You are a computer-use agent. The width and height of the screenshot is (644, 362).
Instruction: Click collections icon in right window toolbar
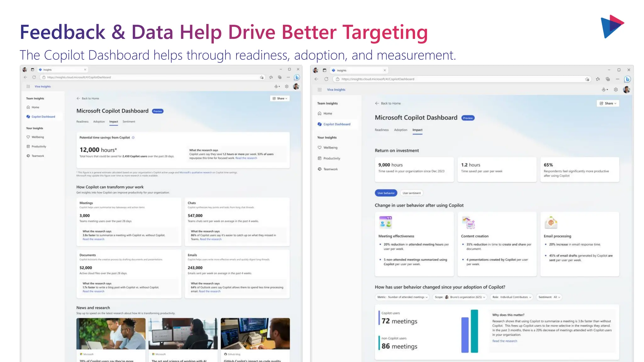608,79
